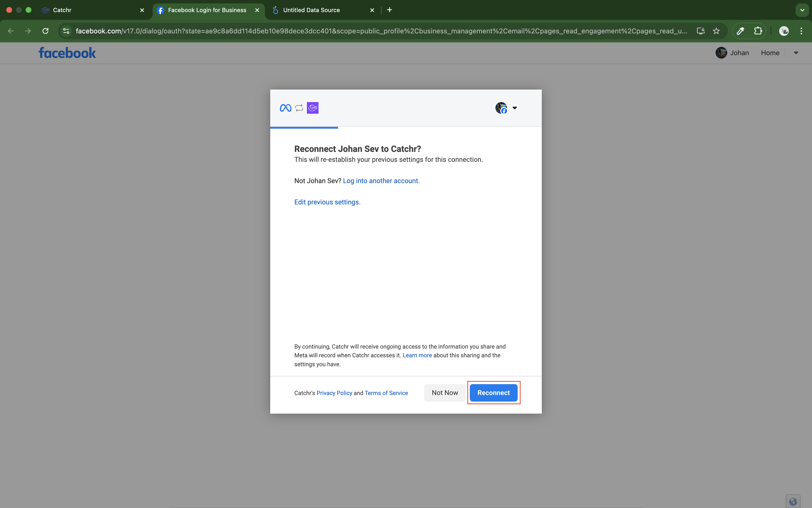Viewport: 812px width, 508px height.
Task: Close the Facebook Login for Business tab
Action: [x=257, y=10]
